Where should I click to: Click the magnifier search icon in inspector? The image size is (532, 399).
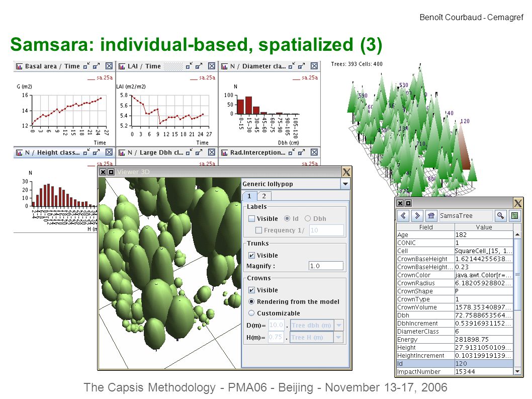coord(500,215)
